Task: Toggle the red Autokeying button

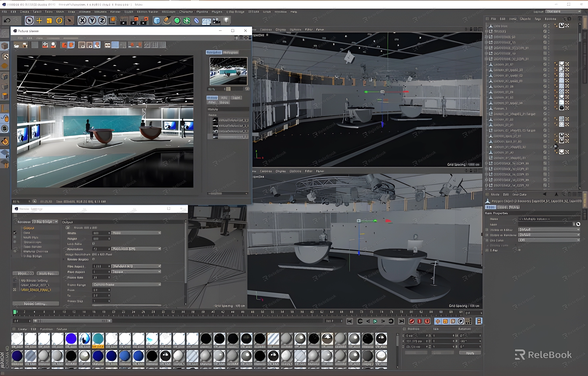Action: 419,321
